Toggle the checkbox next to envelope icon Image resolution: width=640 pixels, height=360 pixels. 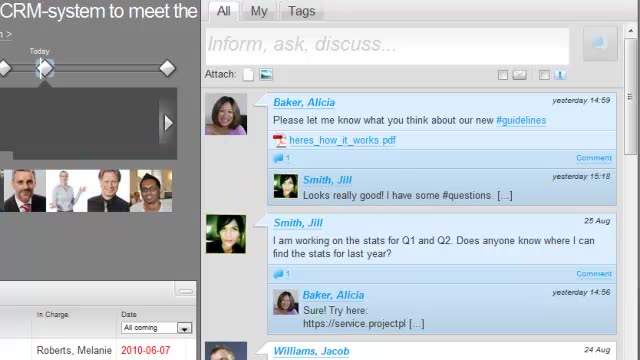click(x=503, y=75)
